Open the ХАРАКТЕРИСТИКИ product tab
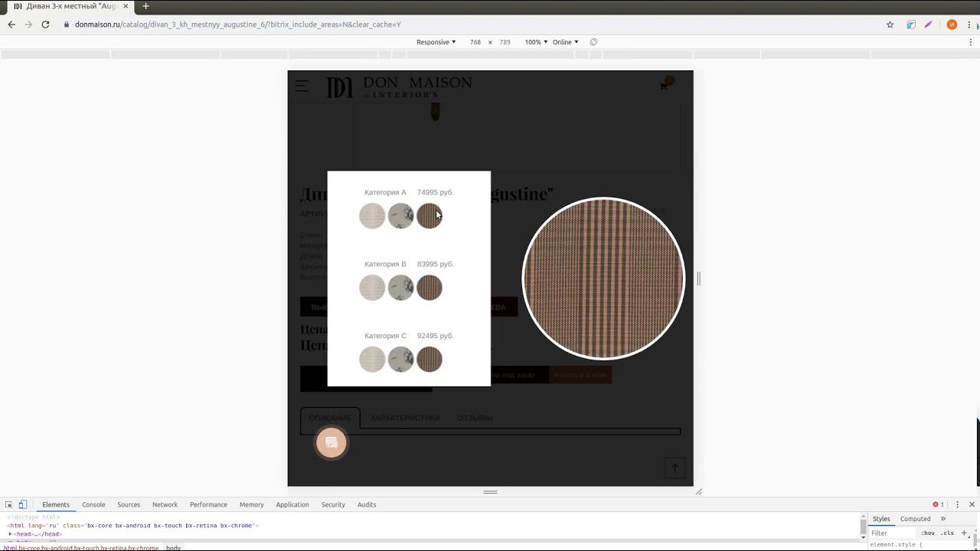The width and height of the screenshot is (980, 551). point(405,418)
